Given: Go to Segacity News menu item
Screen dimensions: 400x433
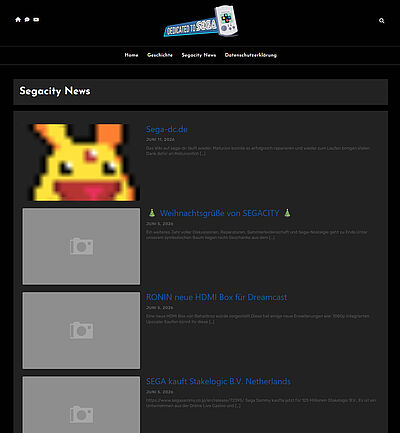Looking at the screenshot, I should click(199, 55).
